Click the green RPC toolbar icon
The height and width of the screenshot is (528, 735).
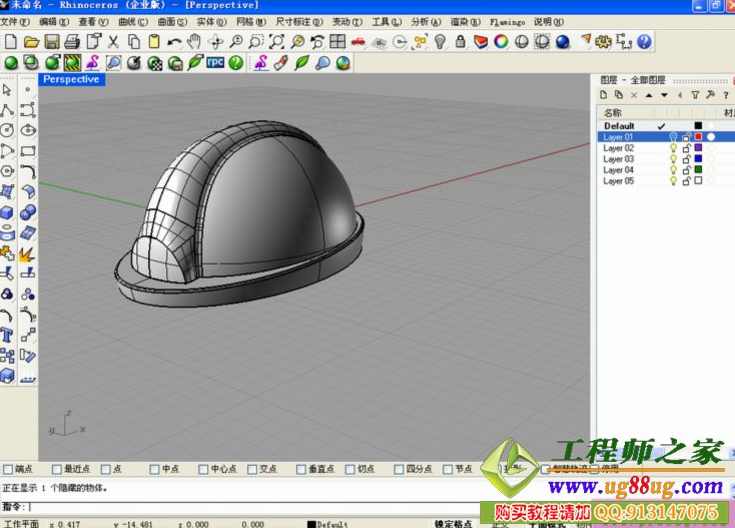(215, 62)
